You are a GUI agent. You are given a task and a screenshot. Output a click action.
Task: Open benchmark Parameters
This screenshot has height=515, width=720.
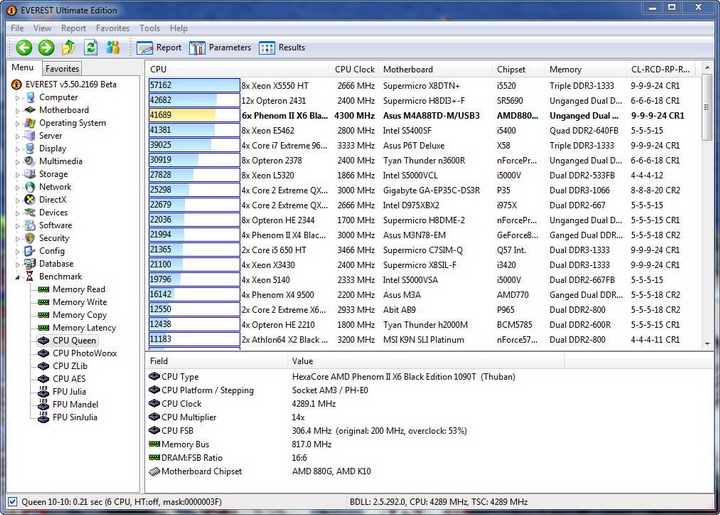tap(220, 48)
